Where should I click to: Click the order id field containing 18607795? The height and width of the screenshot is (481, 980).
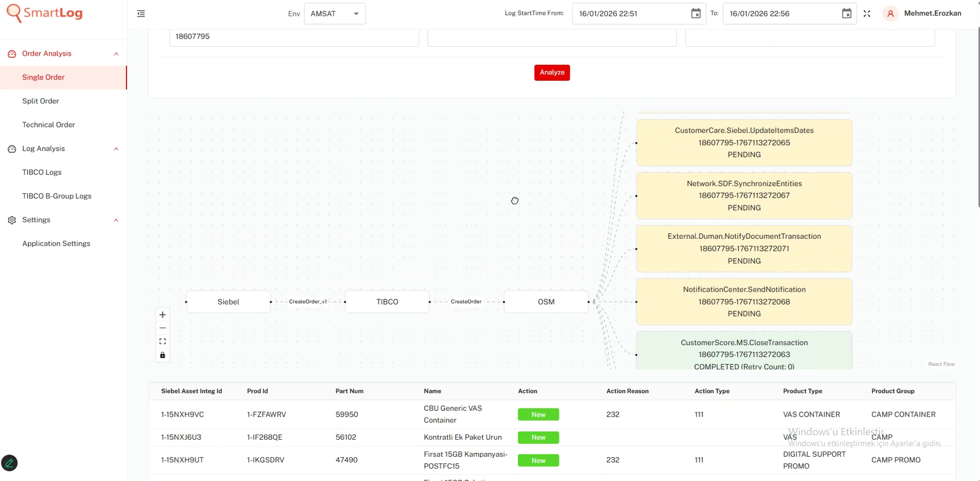[294, 37]
